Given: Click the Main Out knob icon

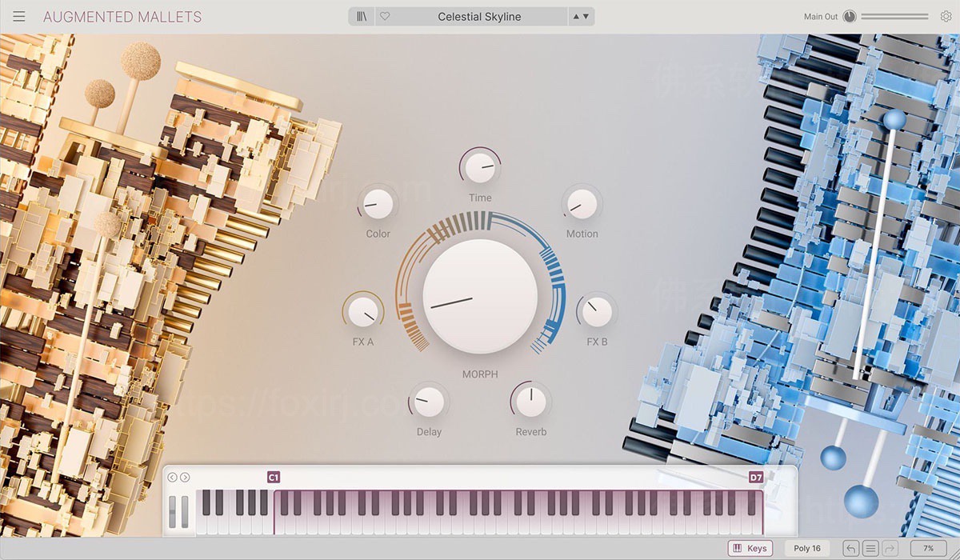Looking at the screenshot, I should click(849, 15).
